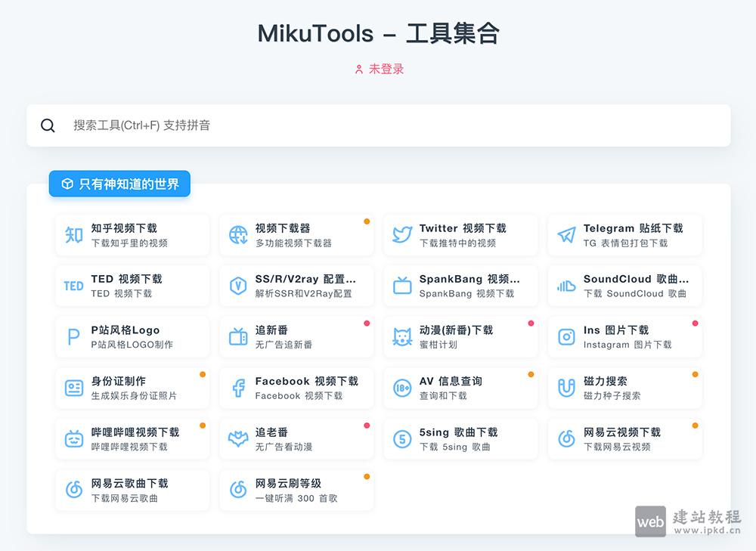Click the 未登录 login link
Screen dimensions: 756x551
(x=378, y=69)
